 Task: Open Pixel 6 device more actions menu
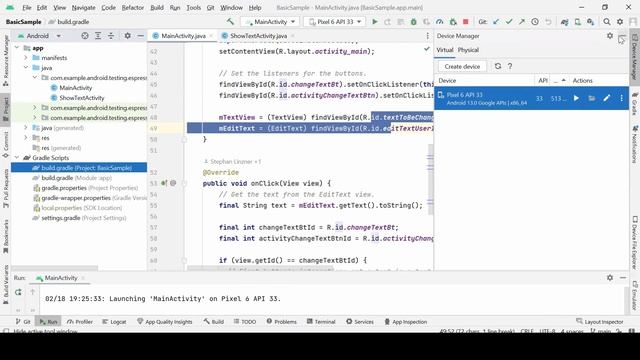coord(621,98)
